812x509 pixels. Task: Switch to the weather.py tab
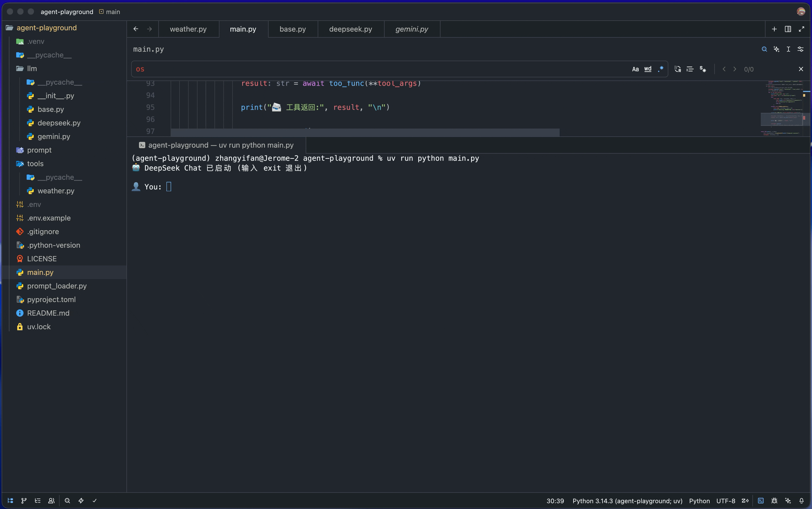click(x=188, y=29)
